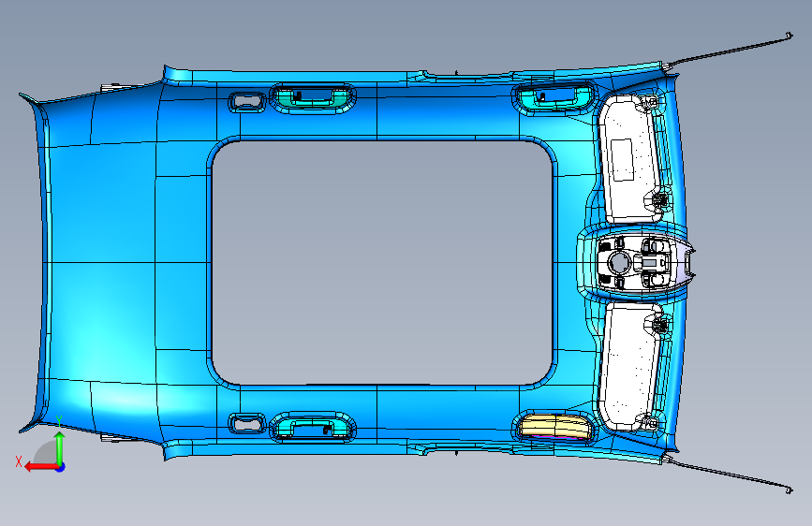The width and height of the screenshot is (812, 526).
Task: Select the yellow grab handle part
Action: [554, 427]
